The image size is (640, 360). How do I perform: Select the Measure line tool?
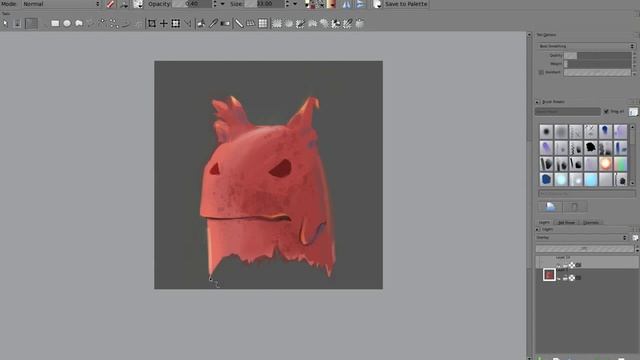[x=239, y=23]
